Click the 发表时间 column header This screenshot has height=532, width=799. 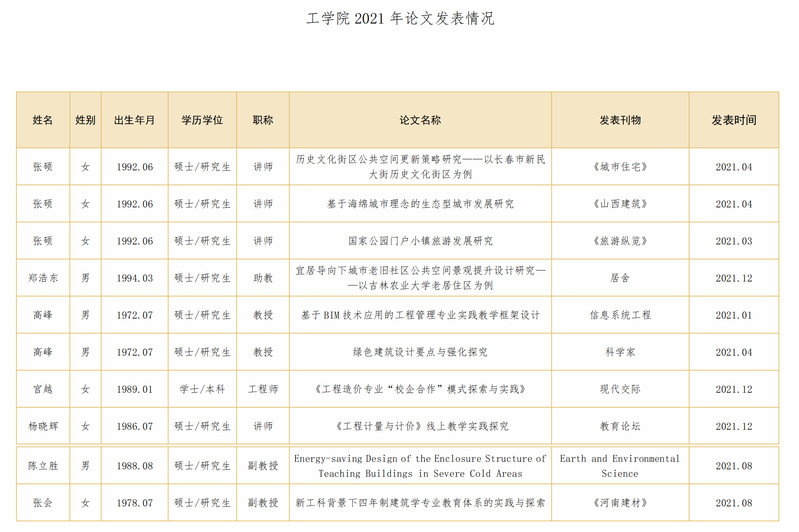pyautogui.click(x=734, y=120)
